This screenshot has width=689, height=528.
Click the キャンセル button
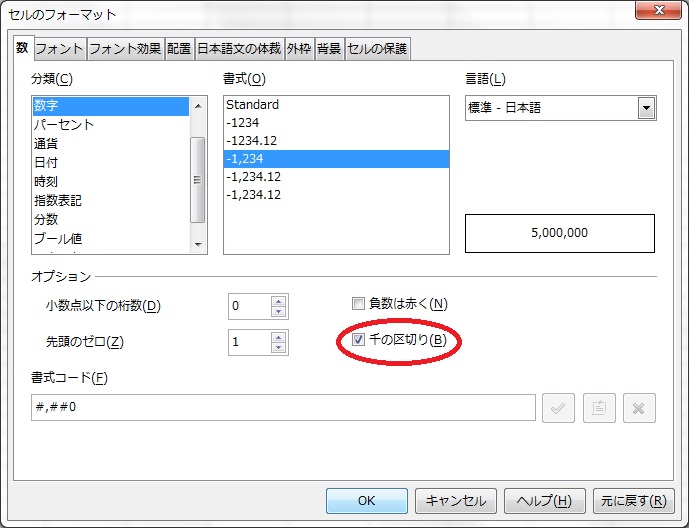[456, 501]
